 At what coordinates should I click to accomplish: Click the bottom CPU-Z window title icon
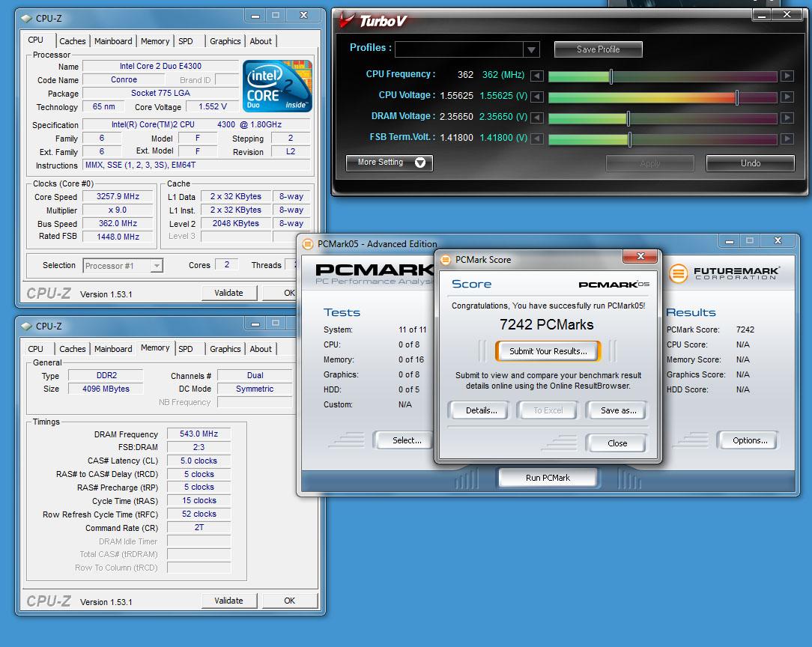[26, 326]
